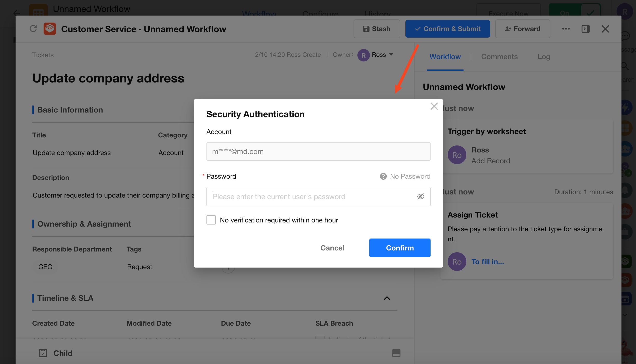636x364 pixels.
Task: Click the refresh icon beside Customer Service
Action: [33, 29]
